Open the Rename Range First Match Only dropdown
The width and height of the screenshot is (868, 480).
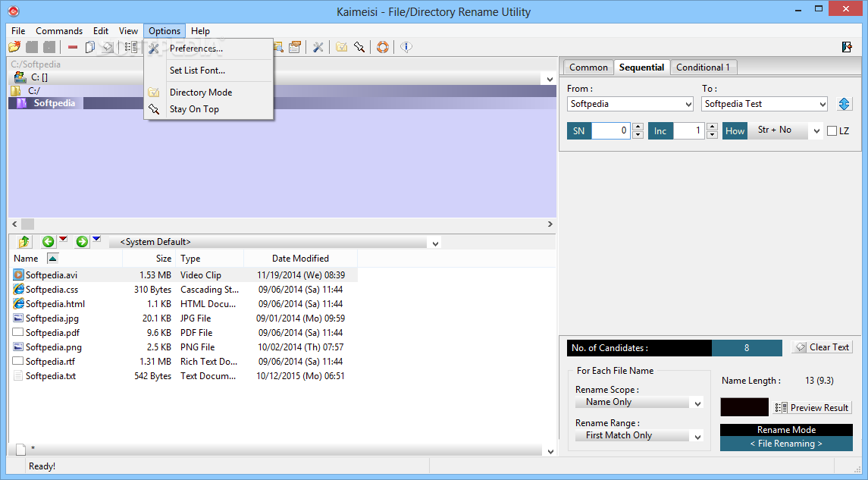(x=697, y=437)
